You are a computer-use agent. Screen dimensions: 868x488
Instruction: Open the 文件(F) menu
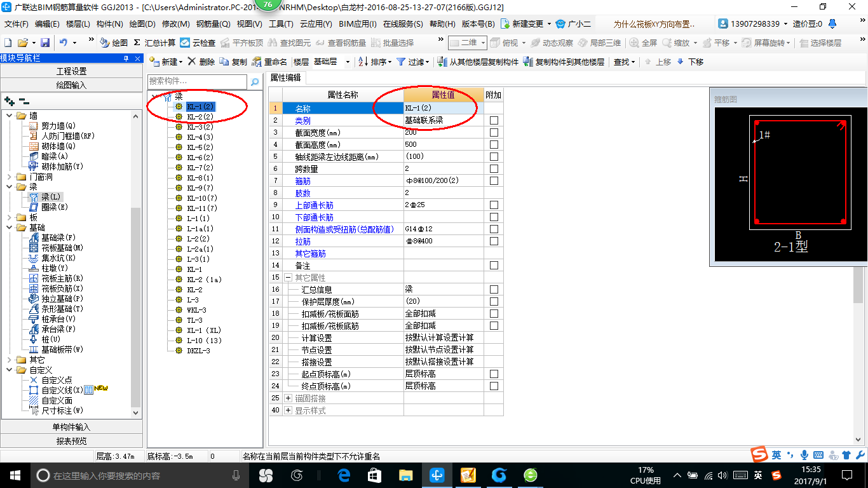[x=17, y=24]
